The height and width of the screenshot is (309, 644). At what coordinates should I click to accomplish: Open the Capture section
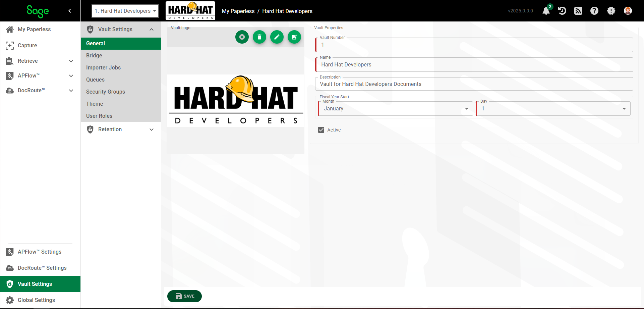pos(40,45)
